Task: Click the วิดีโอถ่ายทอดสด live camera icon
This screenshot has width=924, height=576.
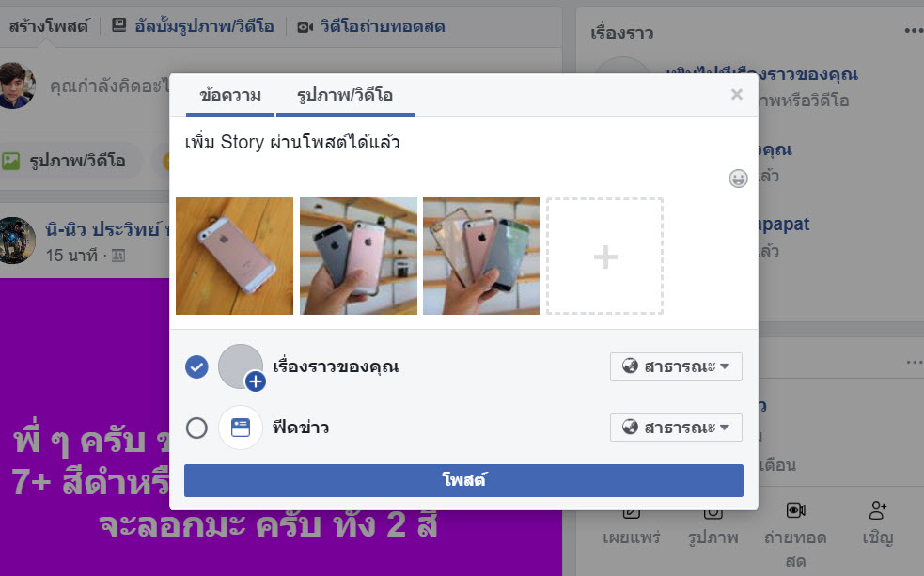Action: pyautogui.click(x=305, y=26)
